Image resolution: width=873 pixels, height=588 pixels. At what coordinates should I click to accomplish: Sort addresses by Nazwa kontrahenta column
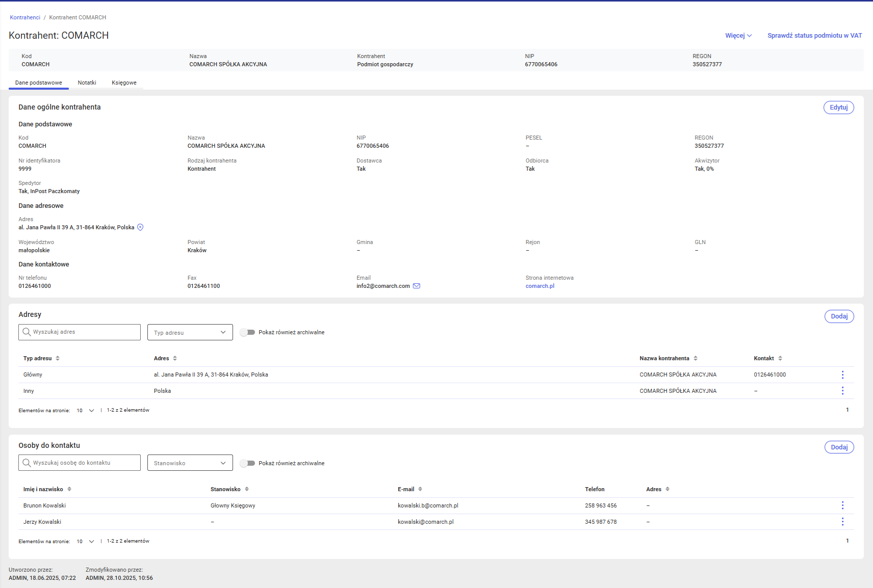(x=696, y=358)
